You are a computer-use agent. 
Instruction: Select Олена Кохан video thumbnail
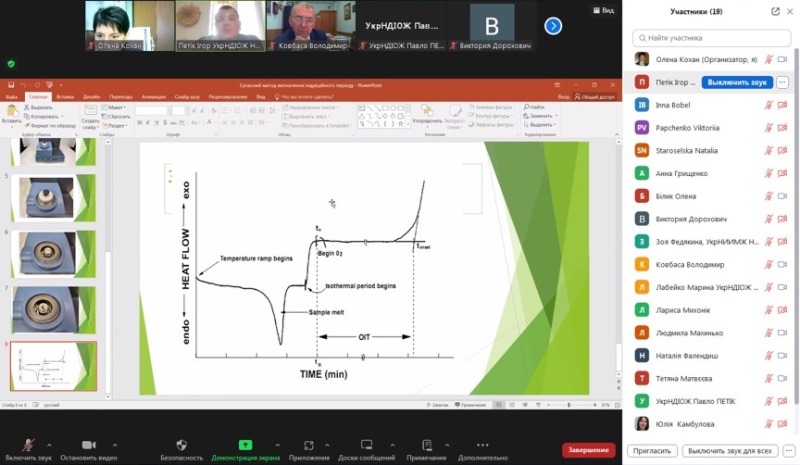click(x=130, y=26)
